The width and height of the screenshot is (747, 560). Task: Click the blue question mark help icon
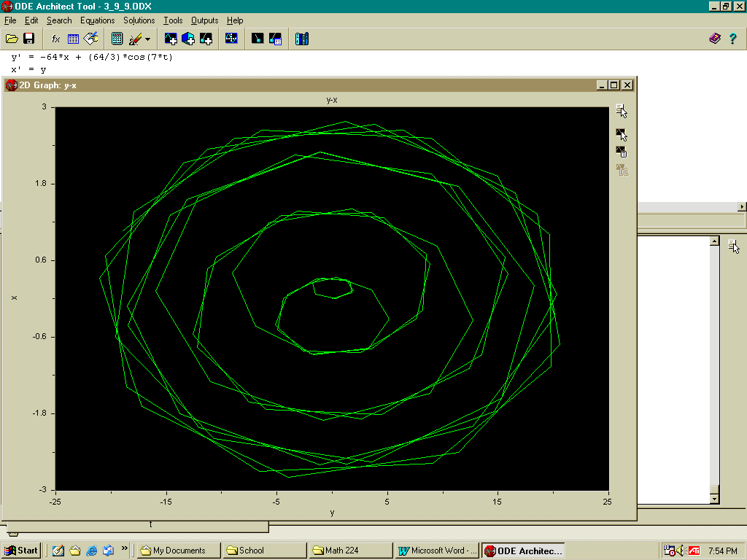pos(732,39)
